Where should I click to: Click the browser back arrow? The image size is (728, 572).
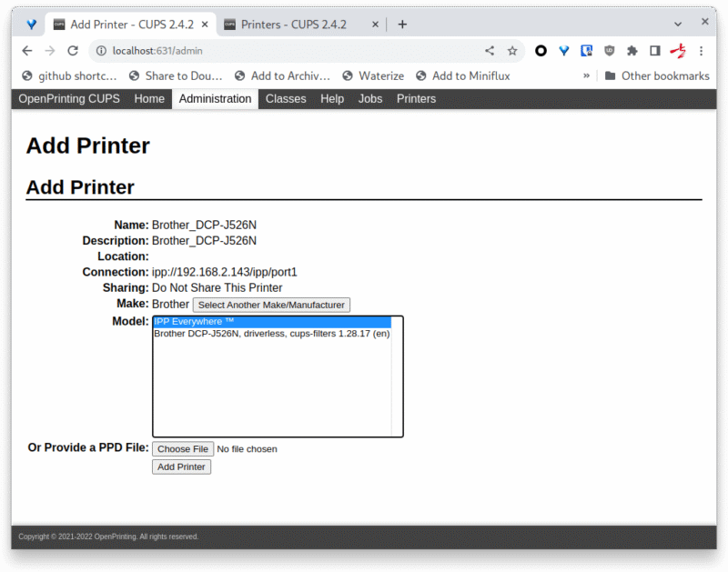coord(27,51)
